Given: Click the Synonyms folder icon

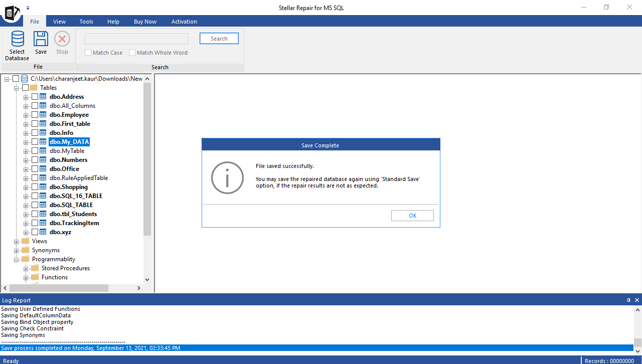Looking at the screenshot, I should click(25, 250).
